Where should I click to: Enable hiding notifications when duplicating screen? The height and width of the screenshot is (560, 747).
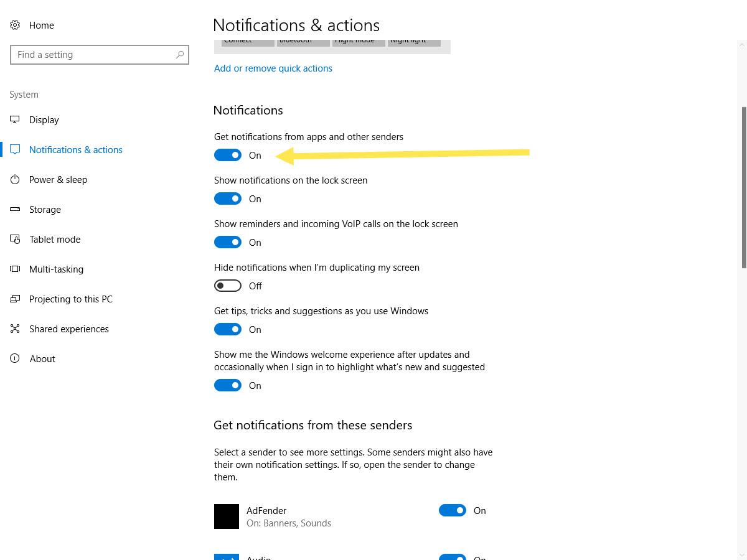coord(228,286)
